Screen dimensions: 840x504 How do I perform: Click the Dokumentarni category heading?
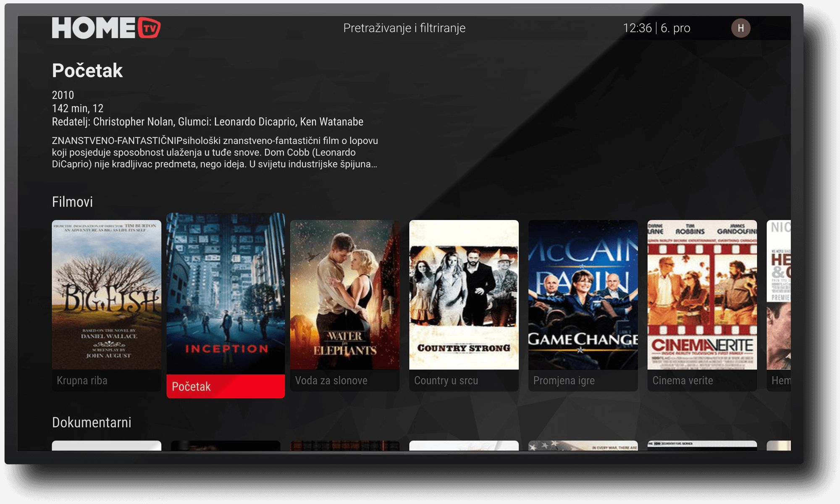(x=92, y=423)
